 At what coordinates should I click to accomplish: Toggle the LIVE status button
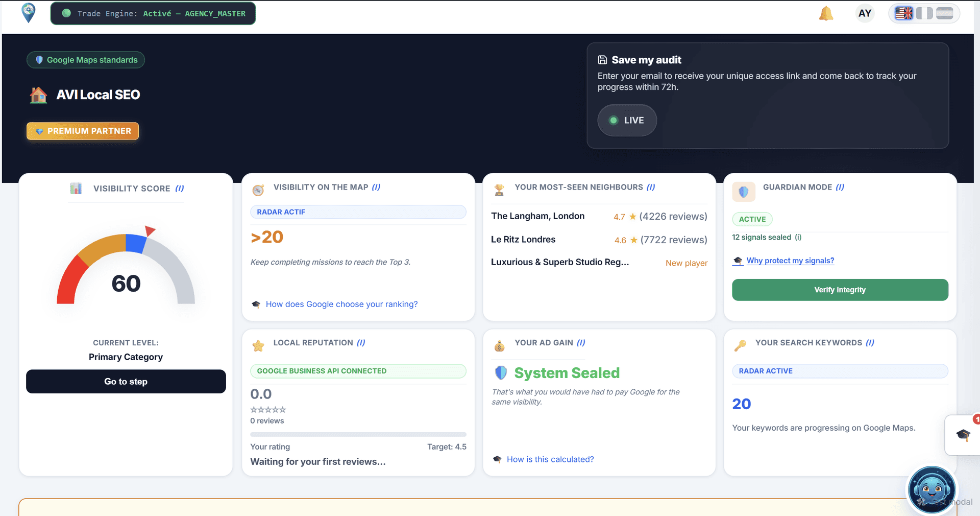(x=627, y=120)
